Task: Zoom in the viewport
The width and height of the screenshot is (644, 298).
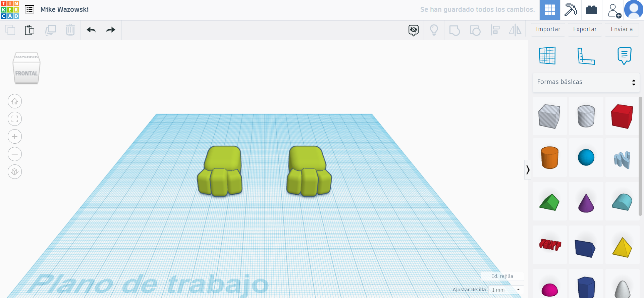Action: 15,137
